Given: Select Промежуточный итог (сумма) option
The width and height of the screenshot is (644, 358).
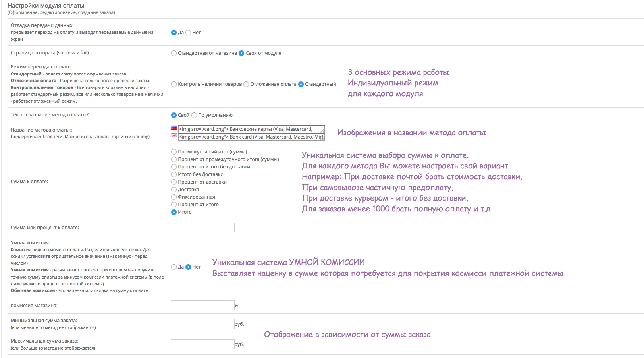Looking at the screenshot, I should (174, 152).
